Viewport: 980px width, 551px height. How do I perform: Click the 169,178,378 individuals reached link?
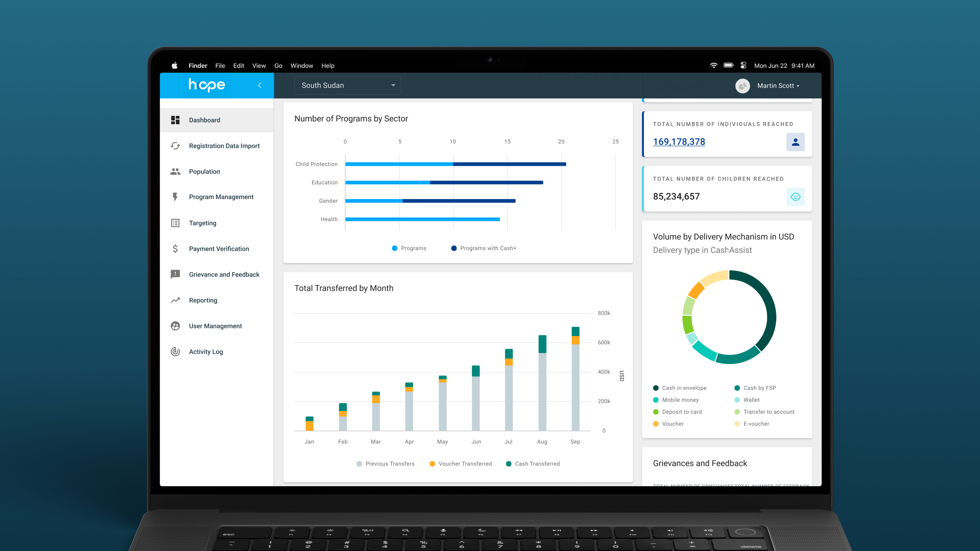(x=679, y=142)
